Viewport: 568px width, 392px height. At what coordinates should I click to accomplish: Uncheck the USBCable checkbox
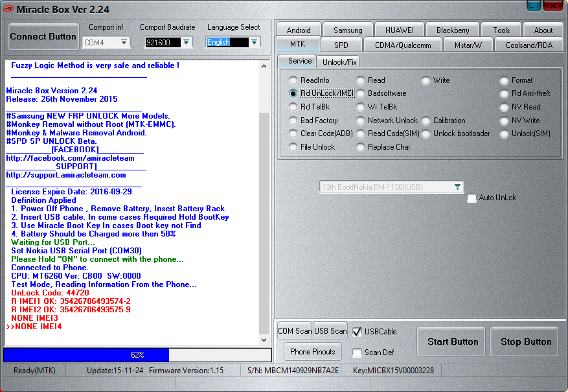tap(357, 332)
